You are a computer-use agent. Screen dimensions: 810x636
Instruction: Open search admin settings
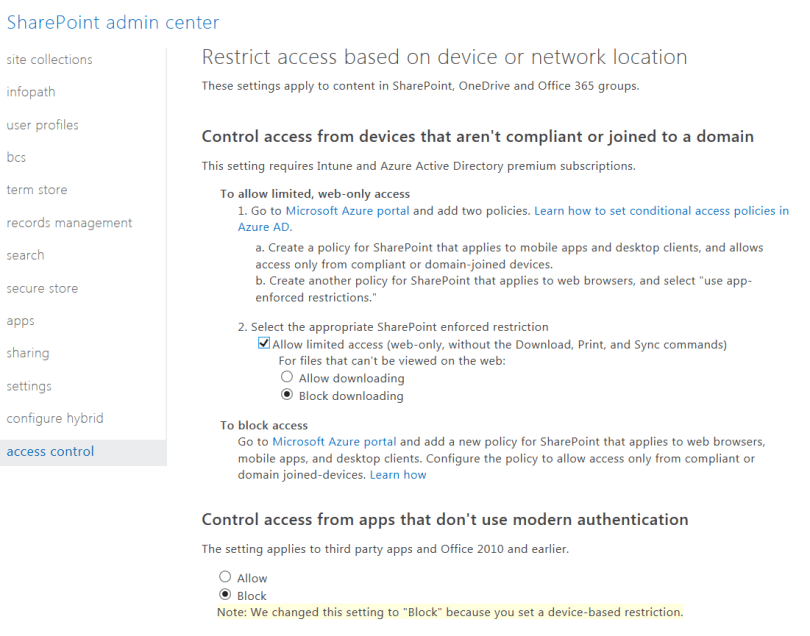tap(25, 255)
